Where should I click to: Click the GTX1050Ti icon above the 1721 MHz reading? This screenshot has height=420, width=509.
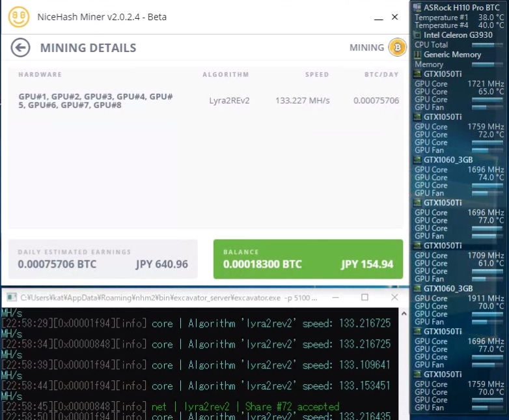pos(417,74)
